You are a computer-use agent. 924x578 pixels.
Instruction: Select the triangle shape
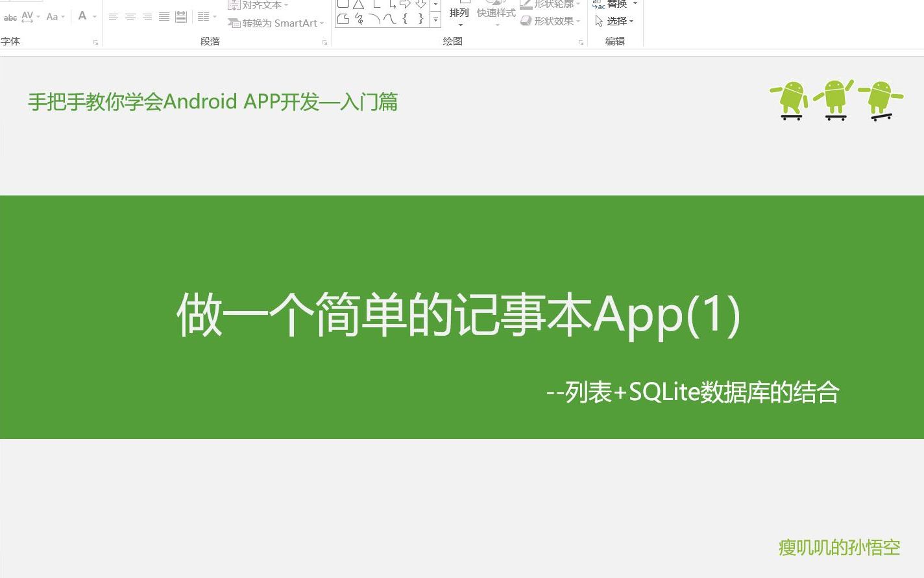pos(359,4)
